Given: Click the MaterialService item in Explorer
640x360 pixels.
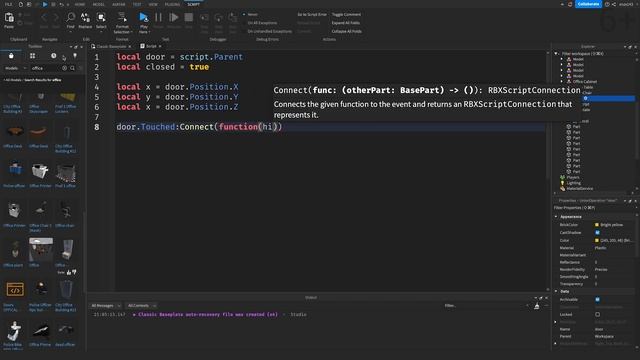Looking at the screenshot, I should click(579, 189).
